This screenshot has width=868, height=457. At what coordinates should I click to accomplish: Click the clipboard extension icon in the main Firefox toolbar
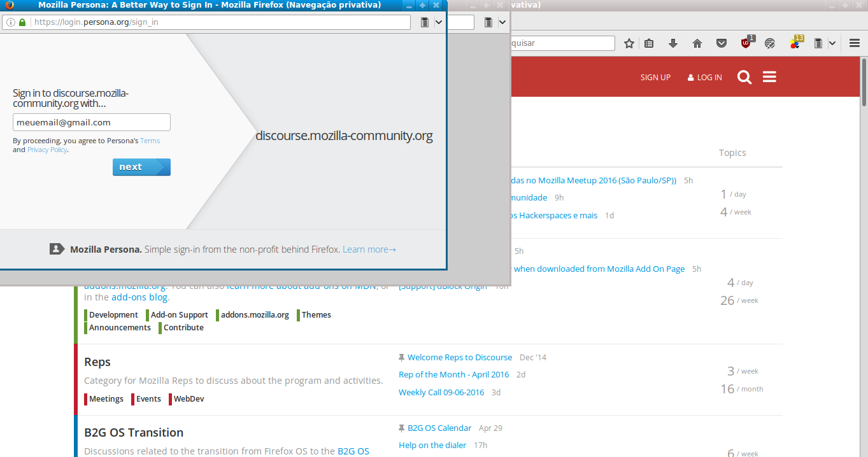click(x=818, y=43)
